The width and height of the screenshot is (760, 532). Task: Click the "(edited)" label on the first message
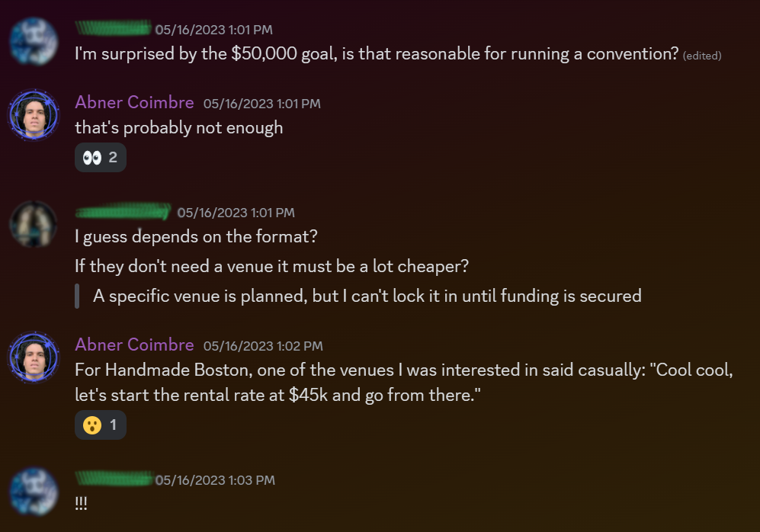702,56
